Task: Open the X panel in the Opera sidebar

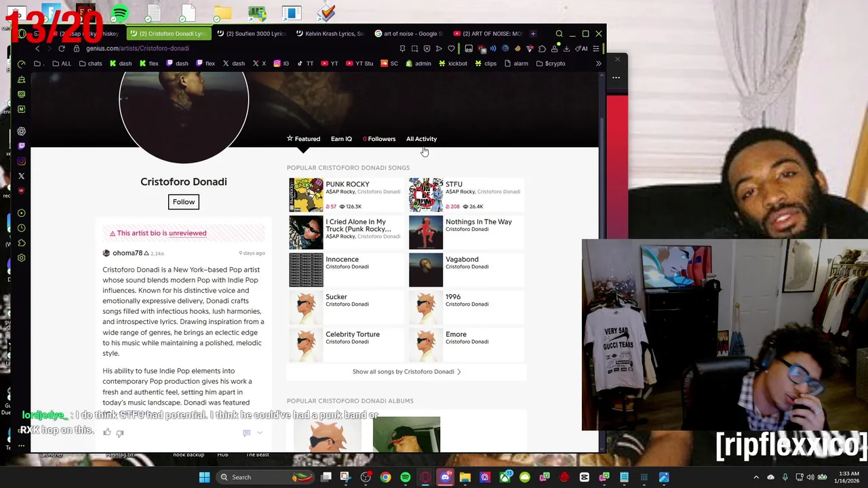Action: click(22, 176)
